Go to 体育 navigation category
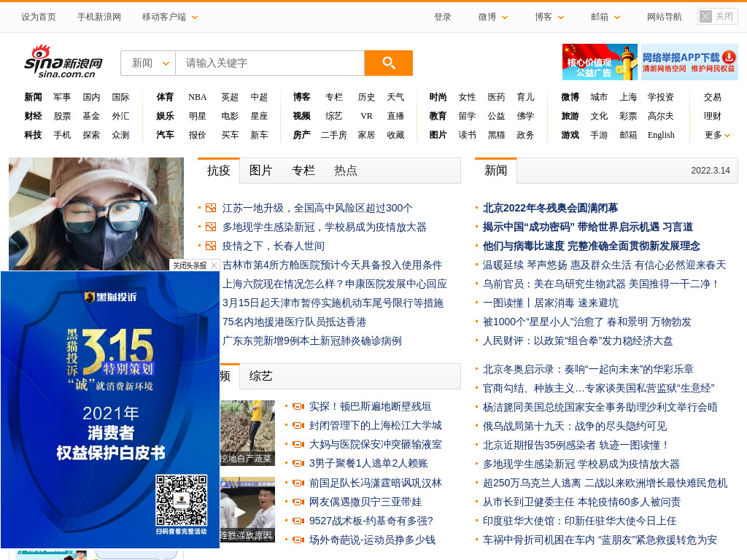Screen dimensions: 747x560 coord(165,97)
